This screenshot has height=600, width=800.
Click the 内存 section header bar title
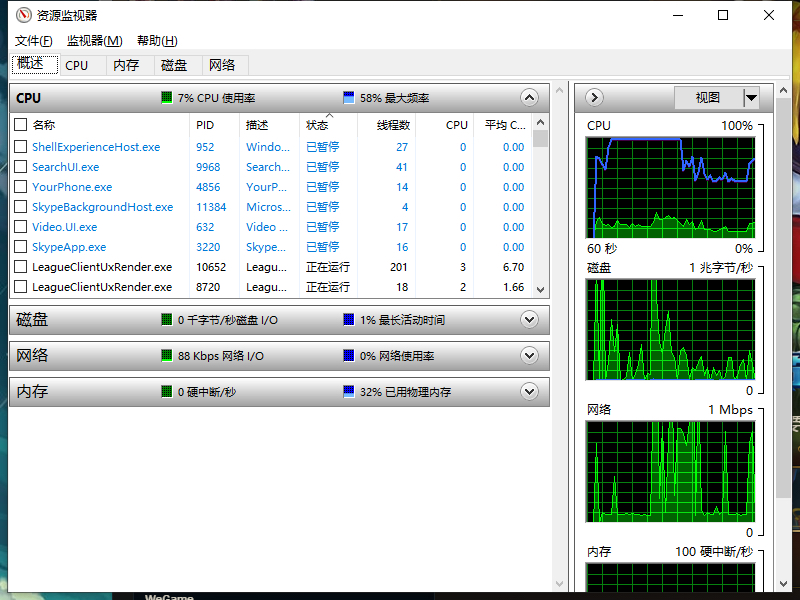tap(32, 391)
